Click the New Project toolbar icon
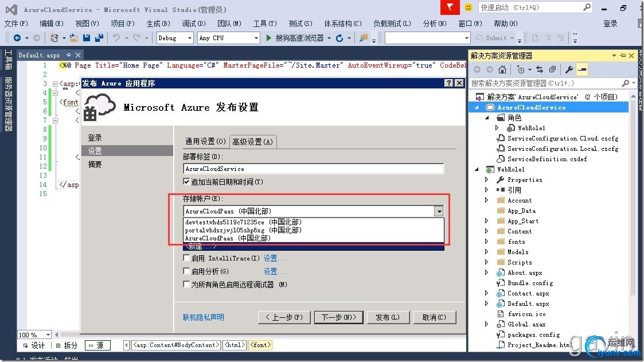Viewport: 644px width, 362px height. [x=54, y=38]
